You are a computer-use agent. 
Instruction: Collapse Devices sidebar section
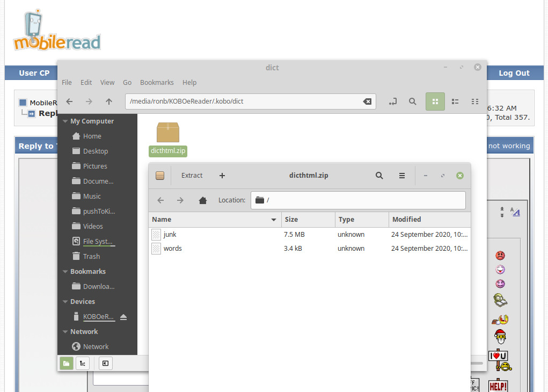click(x=65, y=302)
